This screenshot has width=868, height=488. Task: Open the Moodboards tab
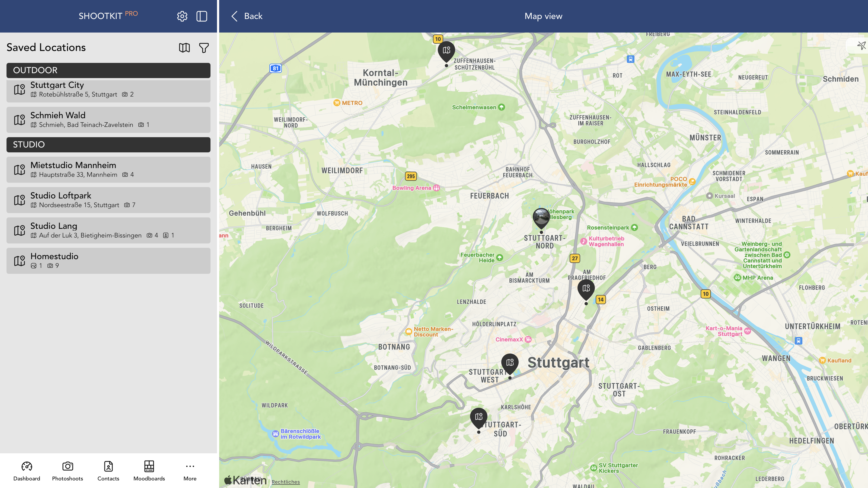pyautogui.click(x=149, y=471)
